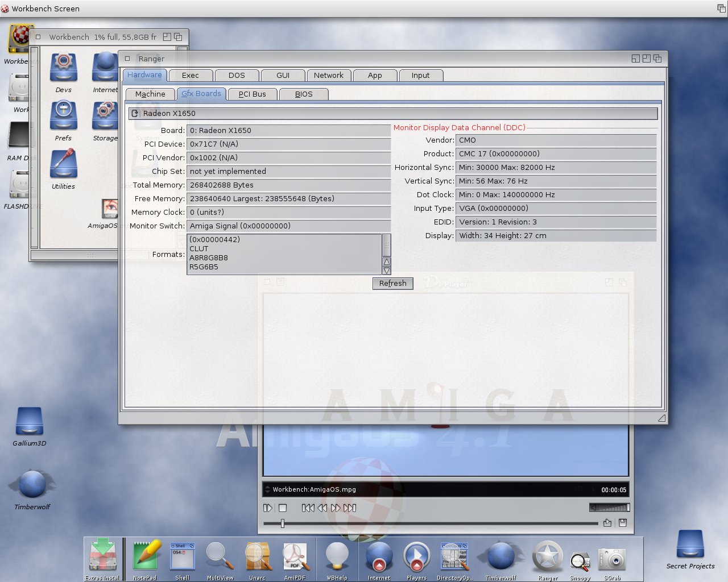Click the Ranger window resize gadget
Viewport: 728px width, 582px height.
pyautogui.click(x=661, y=418)
